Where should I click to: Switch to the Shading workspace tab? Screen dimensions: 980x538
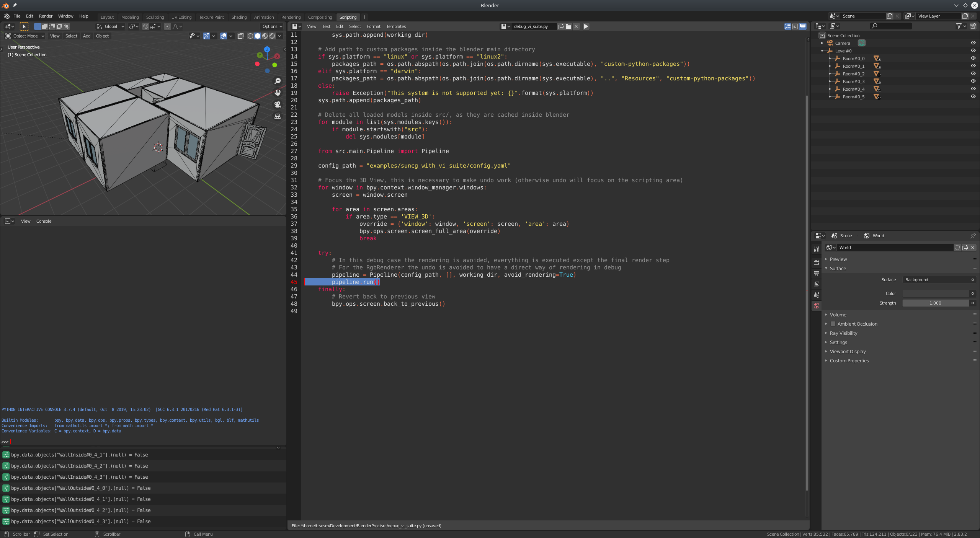[239, 17]
